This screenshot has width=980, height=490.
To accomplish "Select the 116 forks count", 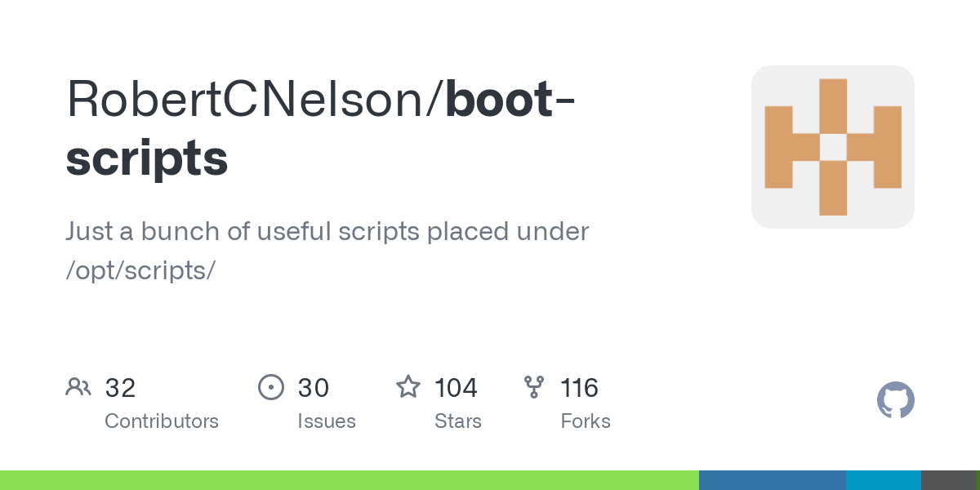I will (x=580, y=388).
